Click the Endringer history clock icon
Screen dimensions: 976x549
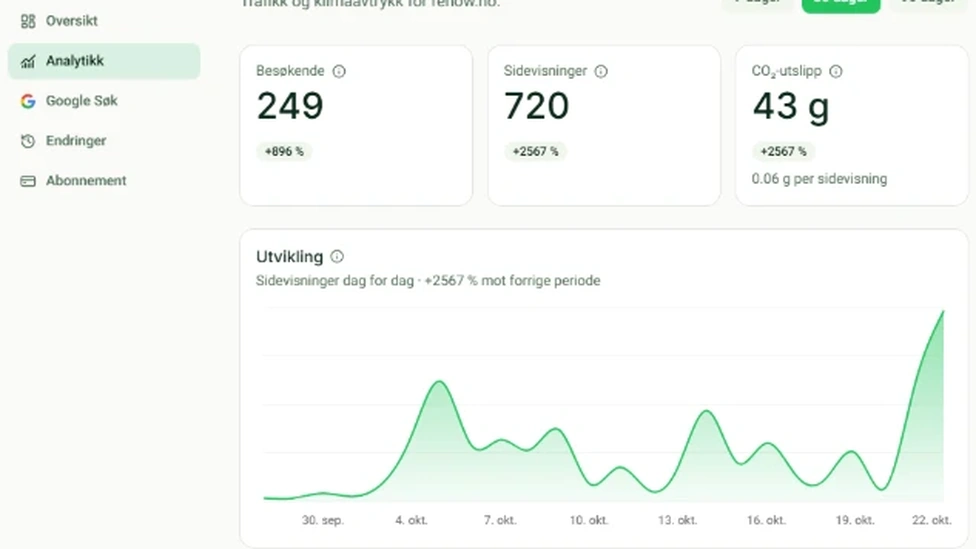(x=28, y=141)
